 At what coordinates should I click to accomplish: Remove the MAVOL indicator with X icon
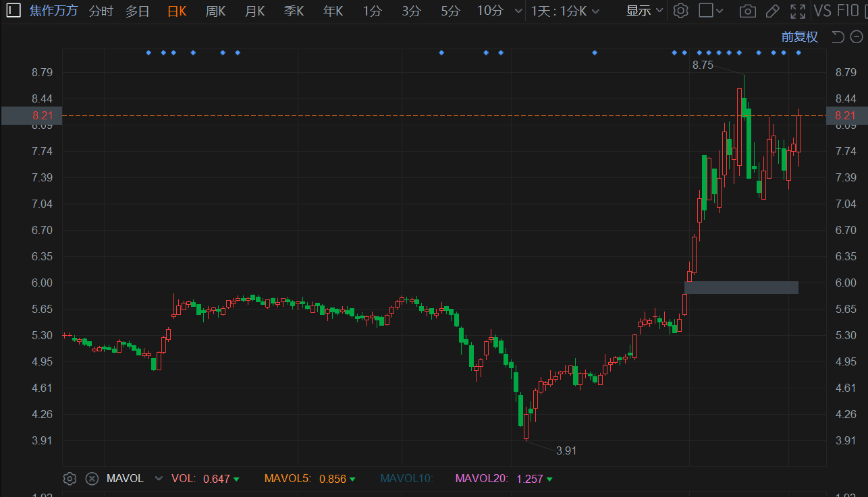[92, 479]
